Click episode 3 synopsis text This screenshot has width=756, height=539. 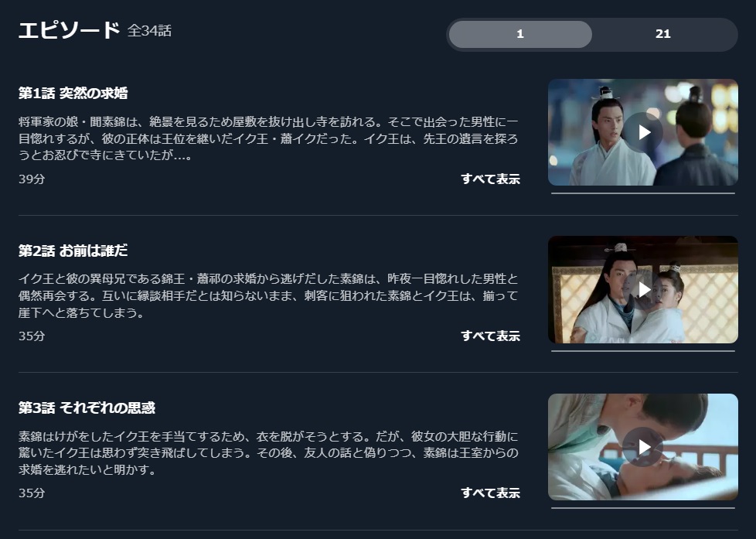point(268,452)
